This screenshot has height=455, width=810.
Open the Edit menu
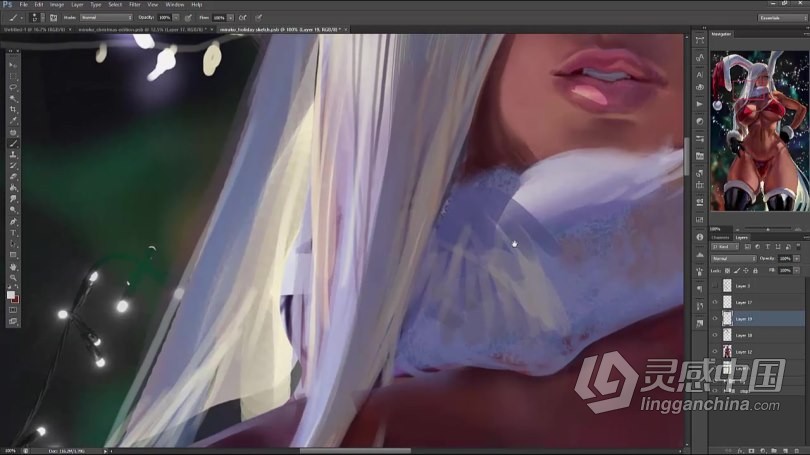point(39,5)
